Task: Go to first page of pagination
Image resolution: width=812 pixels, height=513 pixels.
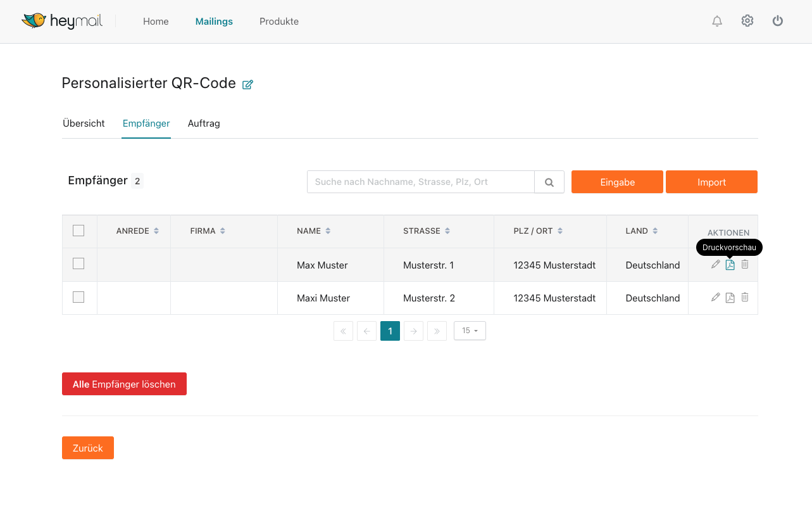Action: point(343,331)
